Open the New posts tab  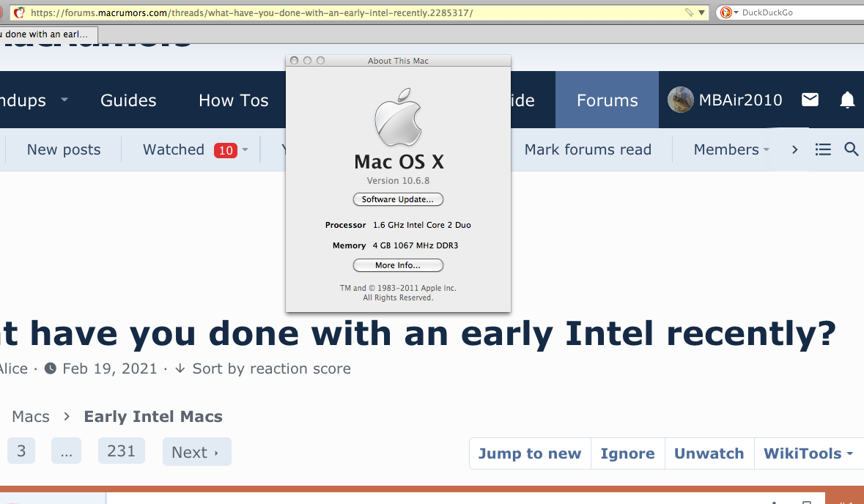pos(64,149)
